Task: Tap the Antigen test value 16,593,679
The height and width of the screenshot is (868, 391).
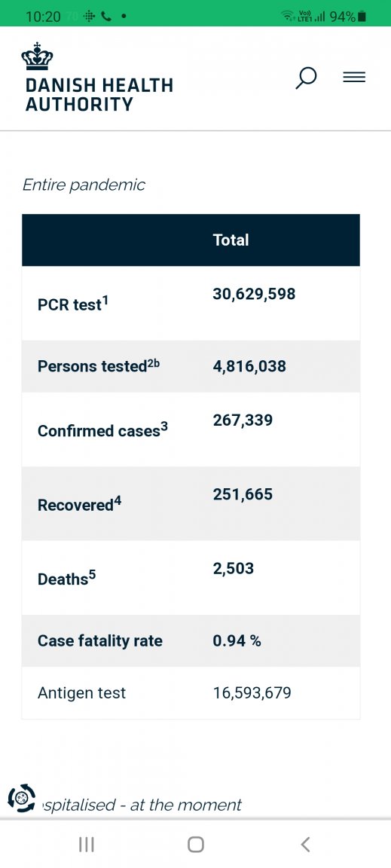Action: click(x=252, y=692)
